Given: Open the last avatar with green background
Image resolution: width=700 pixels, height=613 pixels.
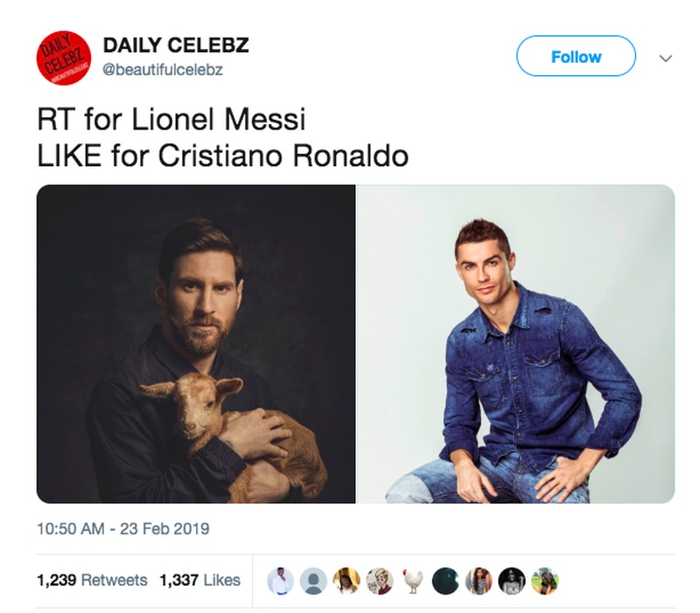Looking at the screenshot, I should [x=544, y=581].
